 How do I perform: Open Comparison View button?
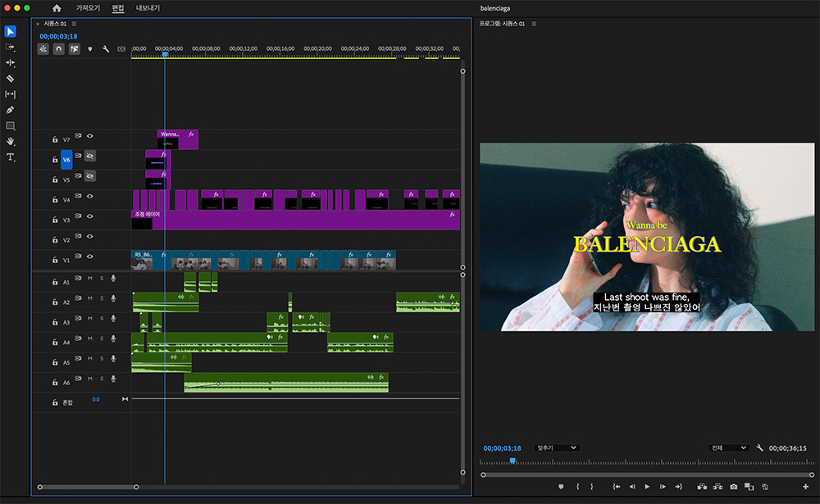click(749, 487)
